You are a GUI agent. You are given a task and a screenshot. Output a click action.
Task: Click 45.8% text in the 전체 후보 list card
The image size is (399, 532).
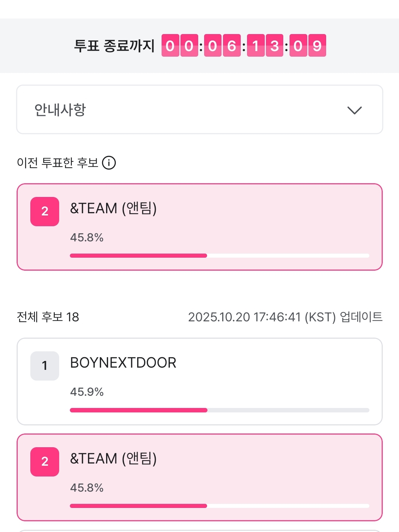tap(87, 488)
